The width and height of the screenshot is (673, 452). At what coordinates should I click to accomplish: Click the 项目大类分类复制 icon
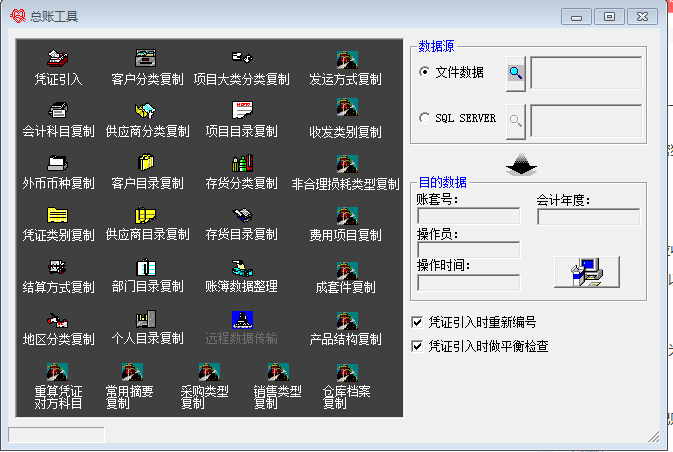(242, 58)
